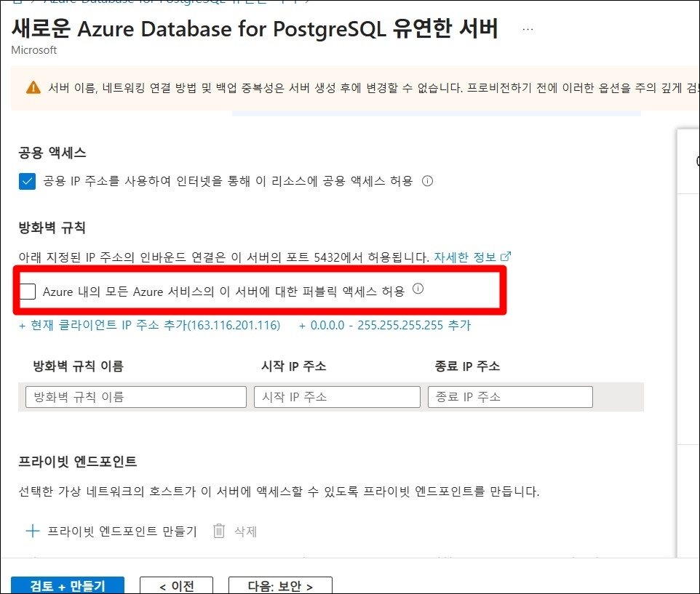Click the info icon beside the public IP access option
700x594 pixels.
pos(427,180)
